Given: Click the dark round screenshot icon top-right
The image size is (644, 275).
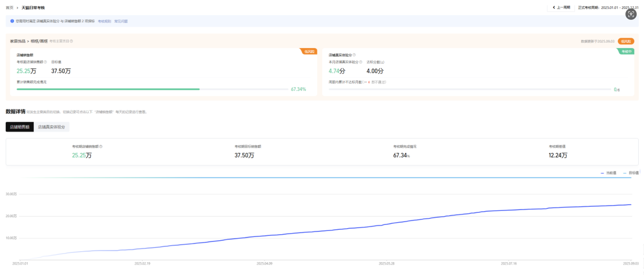Looking at the screenshot, I should click(x=631, y=14).
